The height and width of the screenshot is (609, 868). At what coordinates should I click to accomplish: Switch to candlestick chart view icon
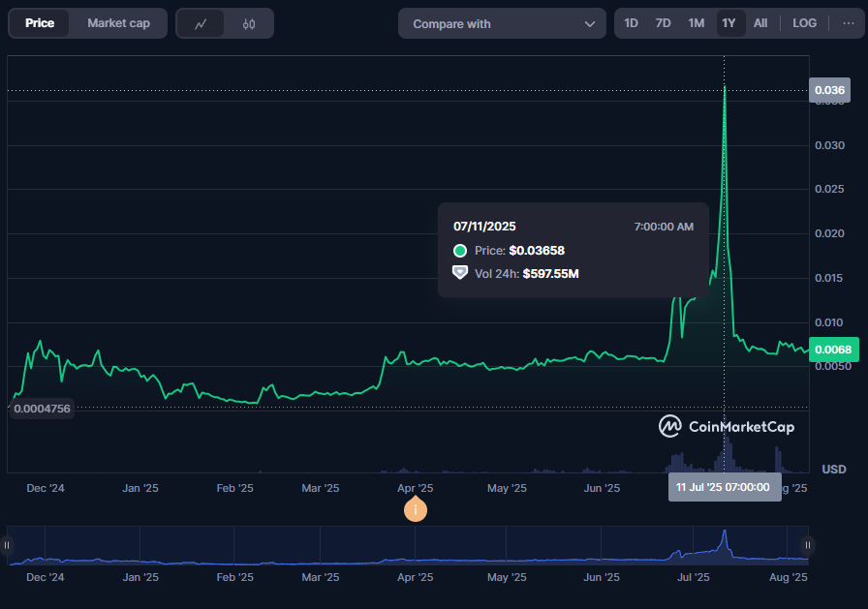click(x=249, y=24)
